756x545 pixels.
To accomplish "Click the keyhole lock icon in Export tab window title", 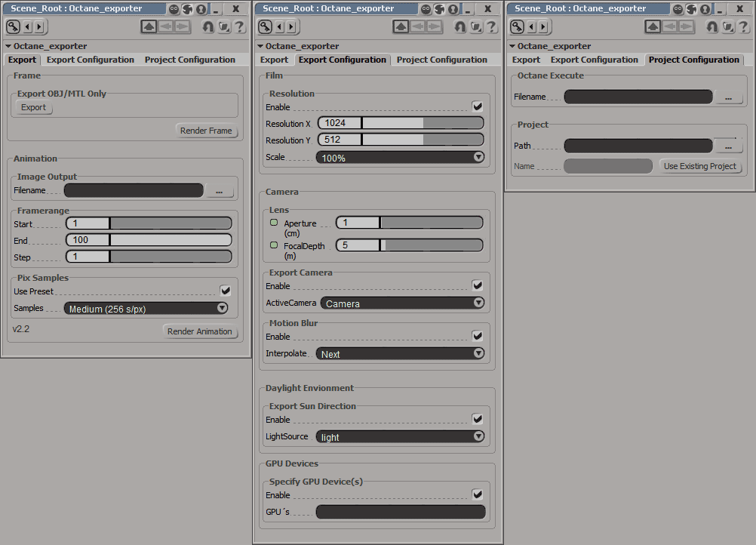I will pos(201,9).
